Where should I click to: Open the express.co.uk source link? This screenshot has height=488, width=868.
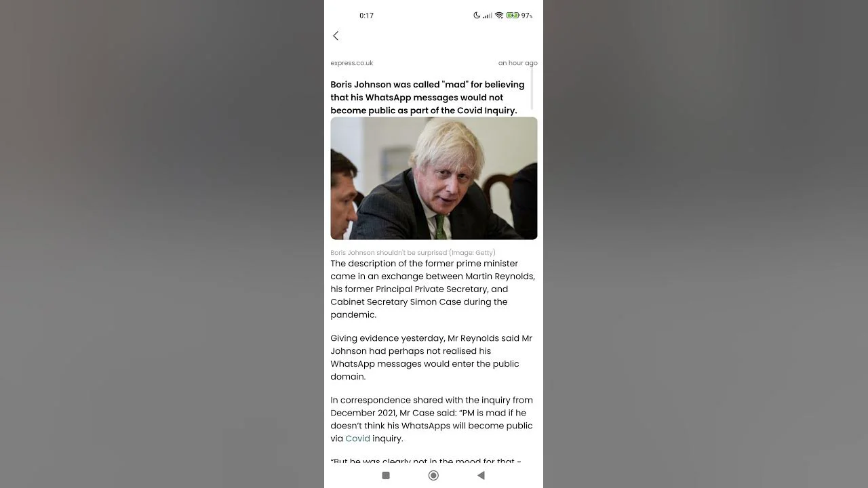(x=352, y=63)
